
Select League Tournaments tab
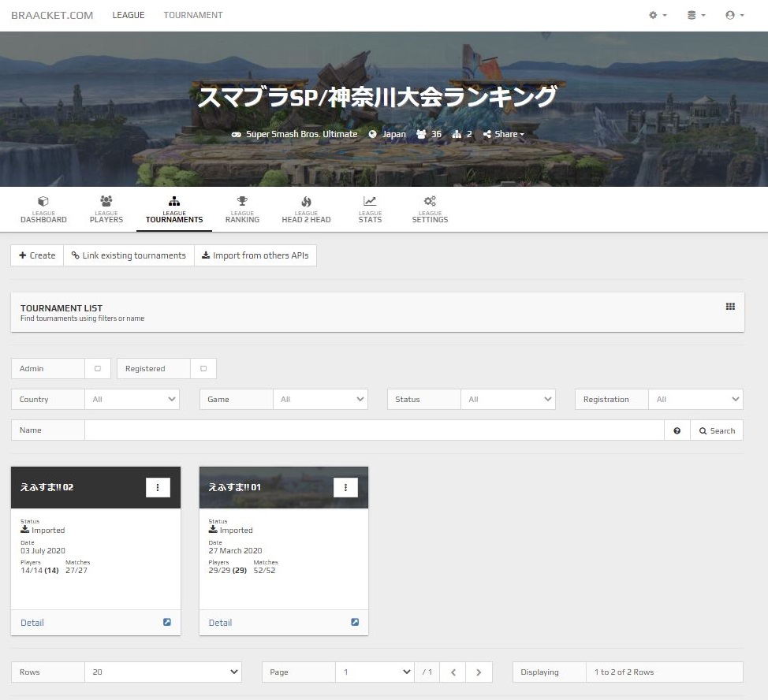click(174, 210)
